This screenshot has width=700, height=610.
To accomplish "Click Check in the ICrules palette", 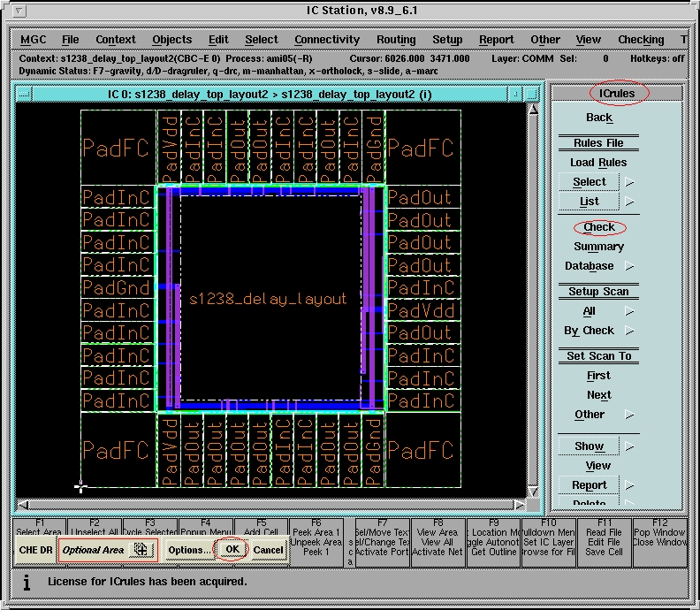I will tap(598, 227).
